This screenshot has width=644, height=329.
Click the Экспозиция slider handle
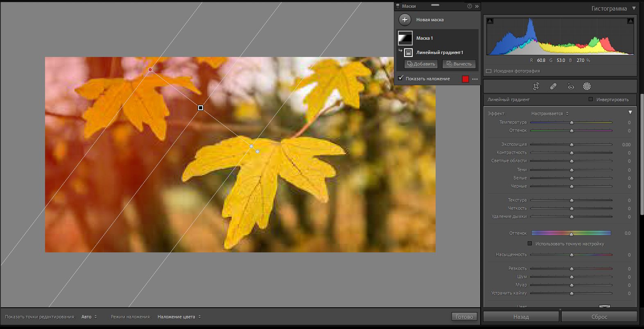coord(572,145)
